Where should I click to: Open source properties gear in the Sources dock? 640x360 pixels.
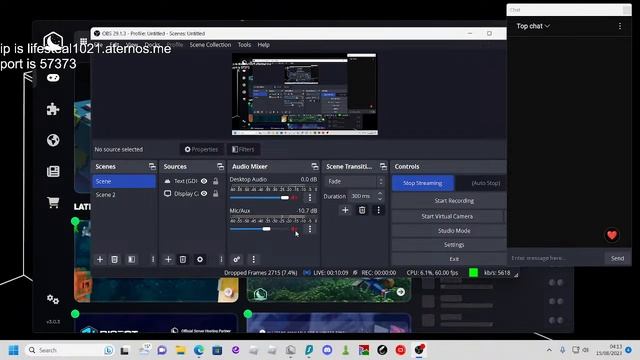[200, 260]
